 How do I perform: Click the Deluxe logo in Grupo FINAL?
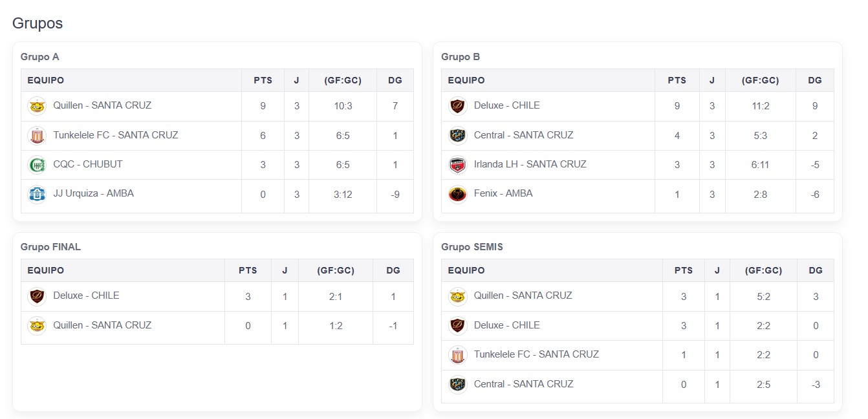38,296
